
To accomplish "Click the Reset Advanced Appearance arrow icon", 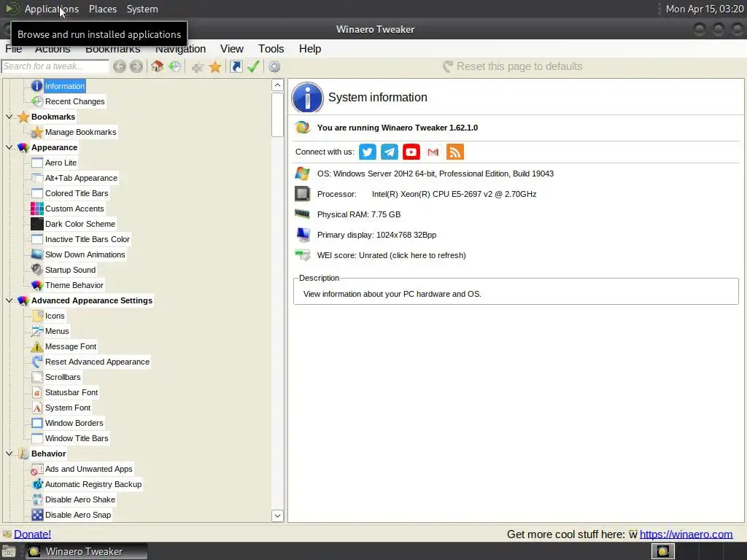I will (37, 362).
